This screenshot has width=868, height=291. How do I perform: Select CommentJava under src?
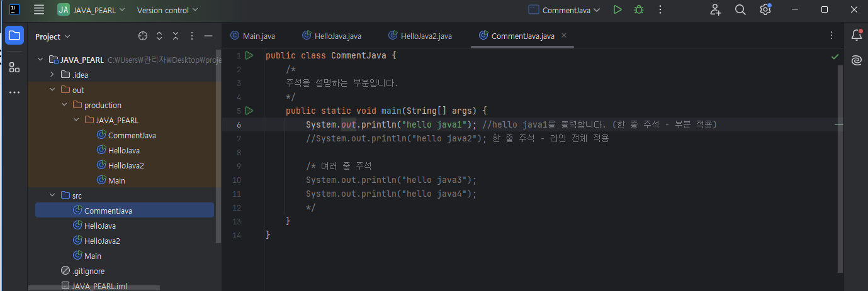pyautogui.click(x=108, y=211)
